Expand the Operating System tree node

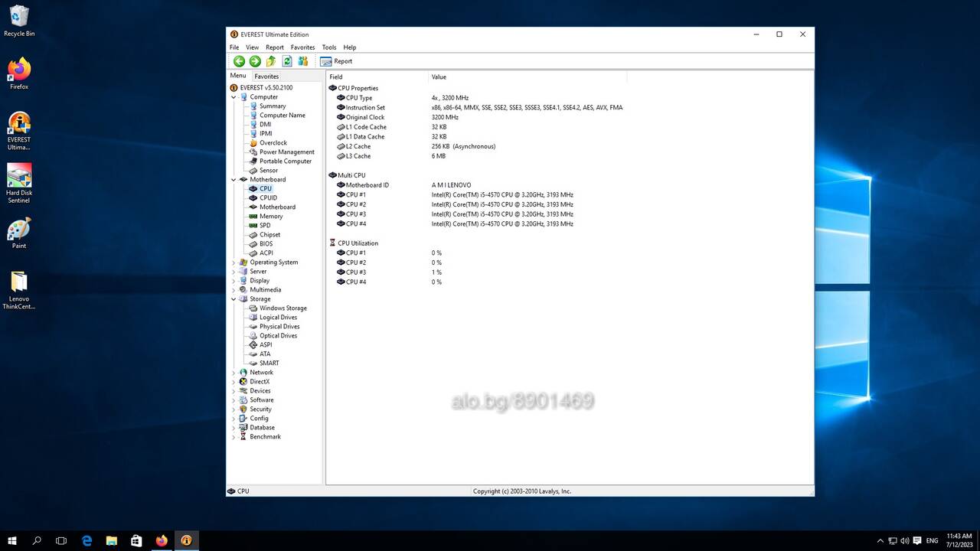point(234,262)
